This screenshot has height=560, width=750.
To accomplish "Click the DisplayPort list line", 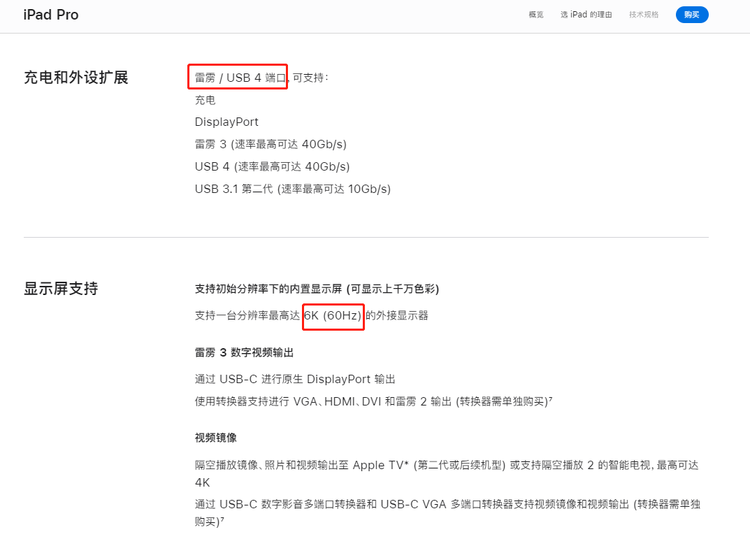I will 226,122.
